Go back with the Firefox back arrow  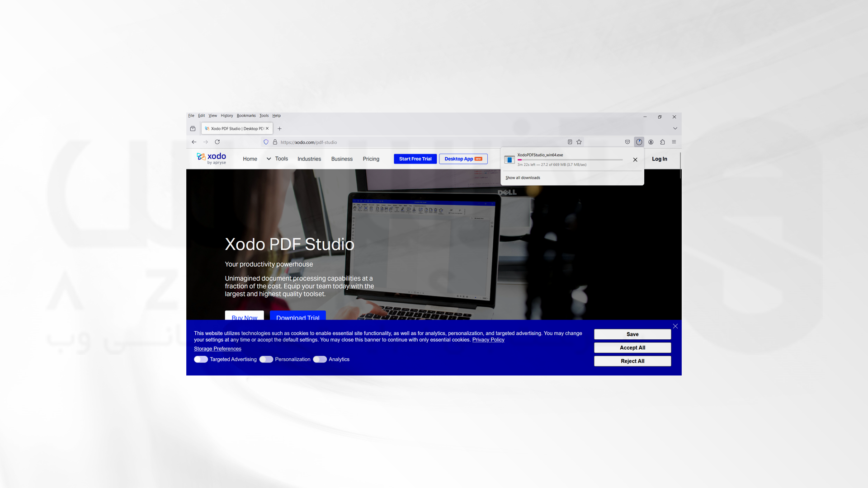194,142
